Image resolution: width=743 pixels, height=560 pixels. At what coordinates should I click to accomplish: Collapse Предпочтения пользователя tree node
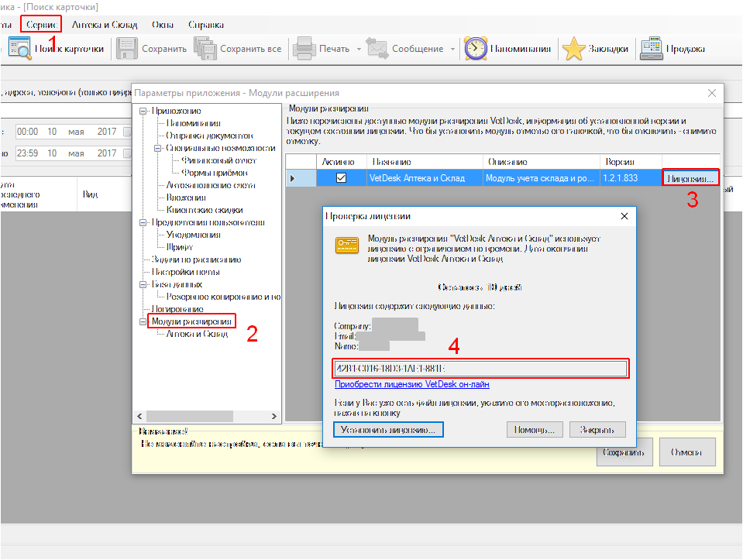[143, 222]
